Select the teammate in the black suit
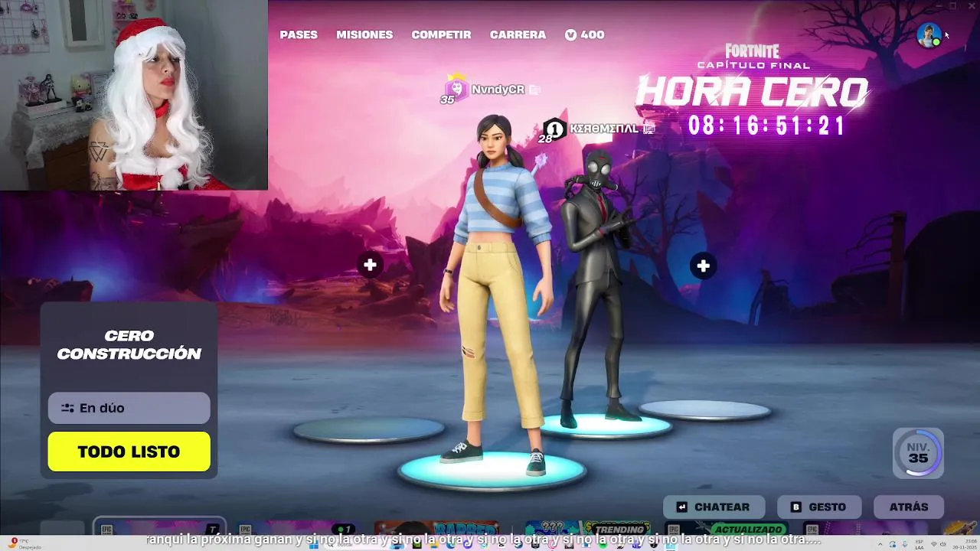 pos(601,287)
